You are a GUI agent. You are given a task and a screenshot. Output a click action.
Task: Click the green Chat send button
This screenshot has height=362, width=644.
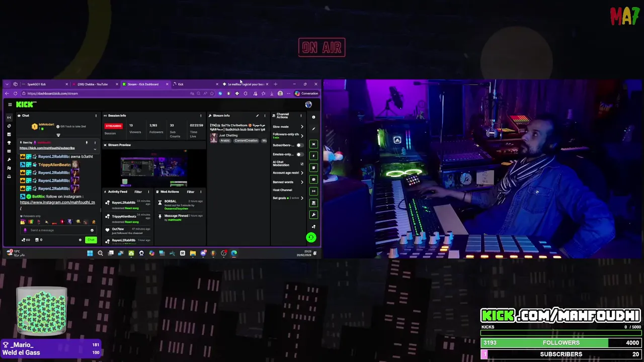tap(91, 240)
